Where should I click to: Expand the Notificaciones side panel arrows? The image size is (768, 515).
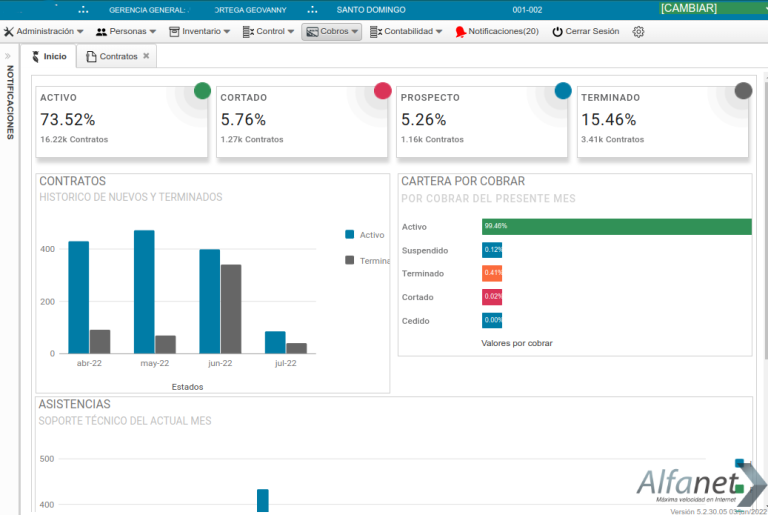coord(9,56)
